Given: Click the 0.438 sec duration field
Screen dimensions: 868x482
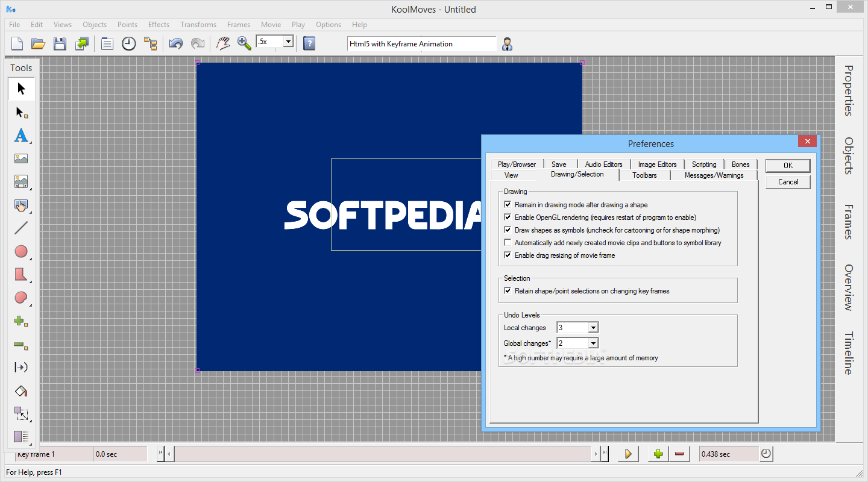Looking at the screenshot, I should [x=729, y=454].
